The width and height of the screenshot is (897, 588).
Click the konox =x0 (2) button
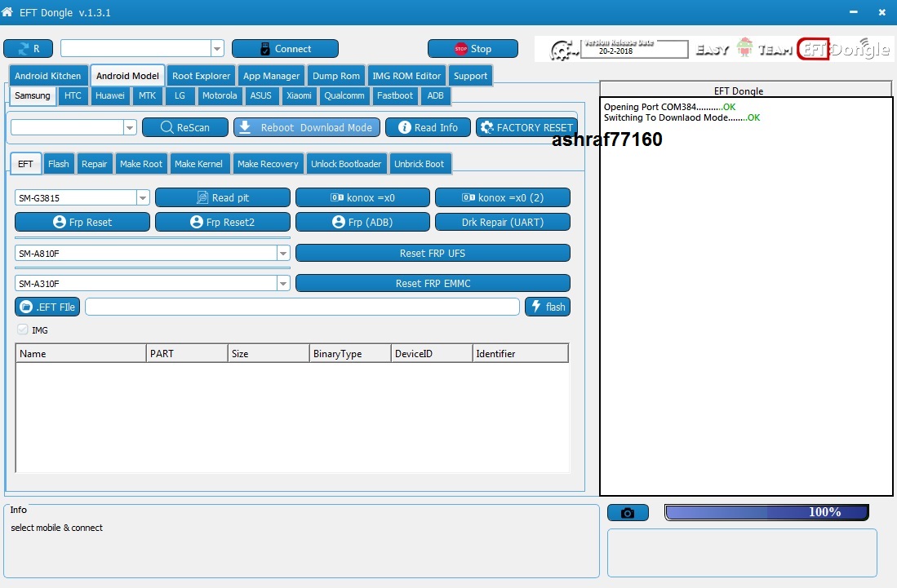(502, 197)
